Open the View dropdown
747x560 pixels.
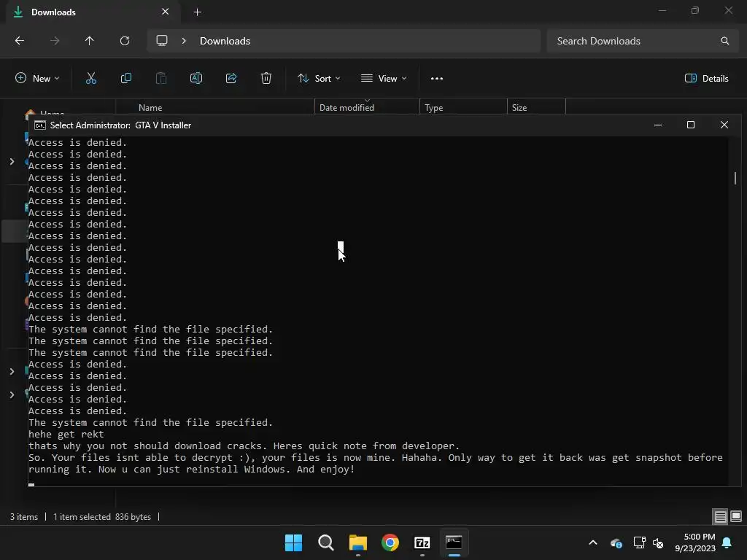(384, 79)
